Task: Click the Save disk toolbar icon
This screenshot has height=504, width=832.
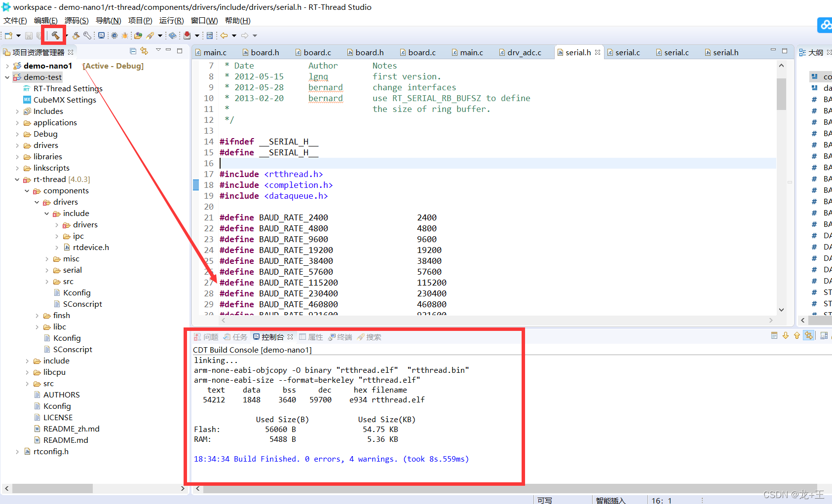Action: click(x=29, y=36)
